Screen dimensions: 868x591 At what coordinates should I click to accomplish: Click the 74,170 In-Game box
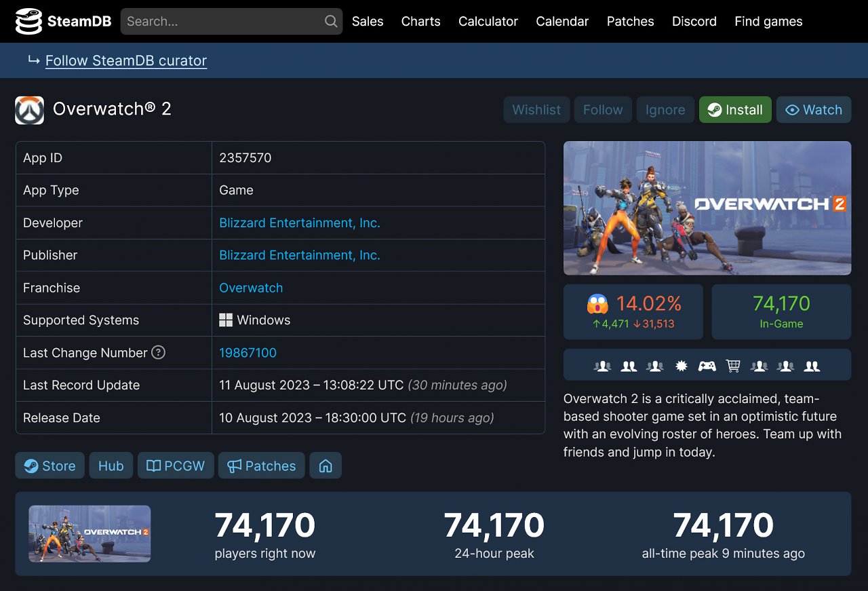click(x=781, y=311)
